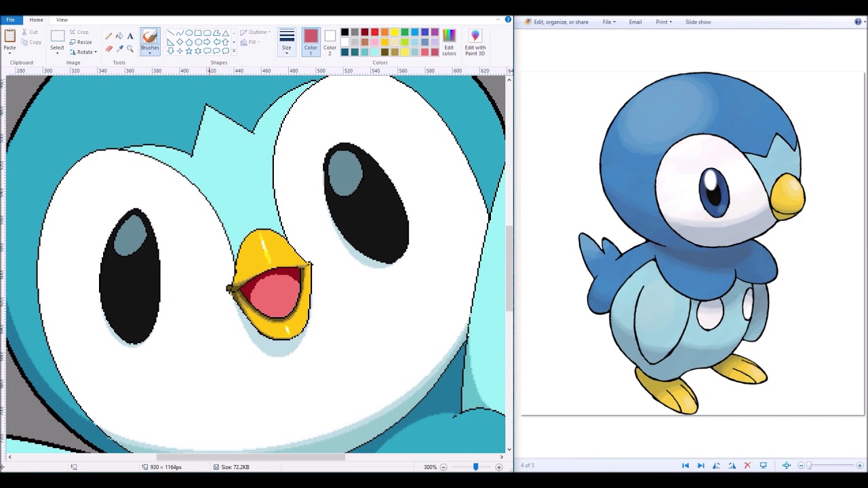Choose the Line shape in Shapes gallery
868x488 pixels.
[170, 33]
